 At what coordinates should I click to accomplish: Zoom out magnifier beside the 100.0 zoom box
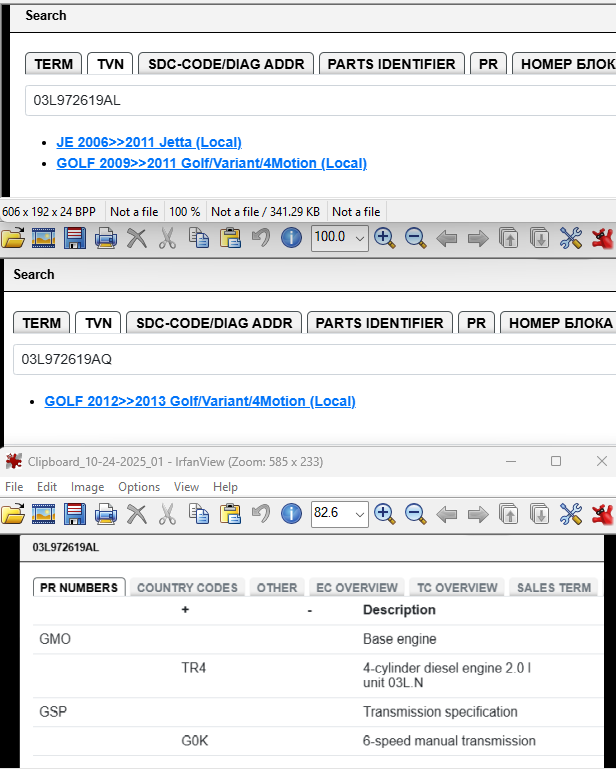[415, 238]
